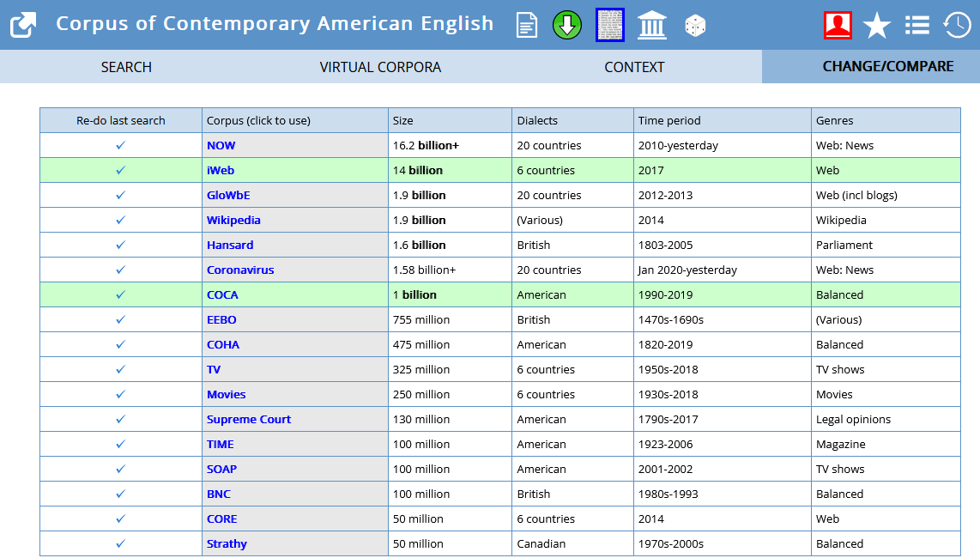This screenshot has width=980, height=558.
Task: Click the 16.2 billion+ size cell
Action: point(450,145)
